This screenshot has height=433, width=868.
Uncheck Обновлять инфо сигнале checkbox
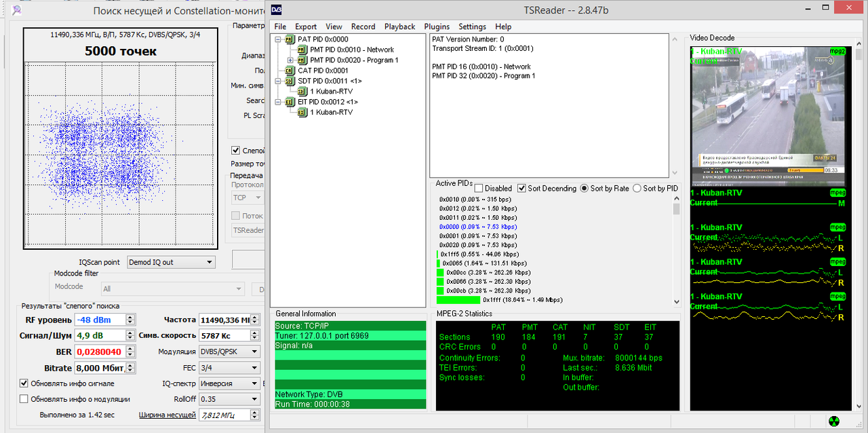[x=24, y=383]
